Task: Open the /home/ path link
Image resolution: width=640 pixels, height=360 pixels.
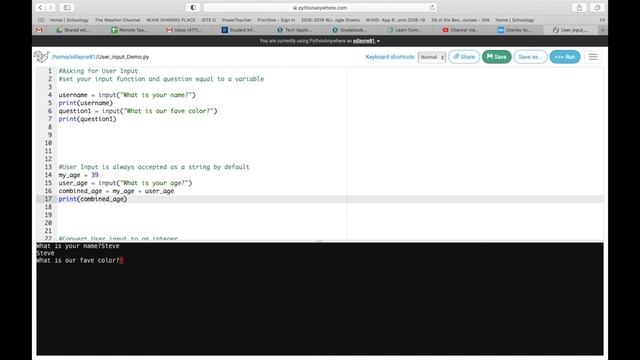Action: pyautogui.click(x=60, y=57)
